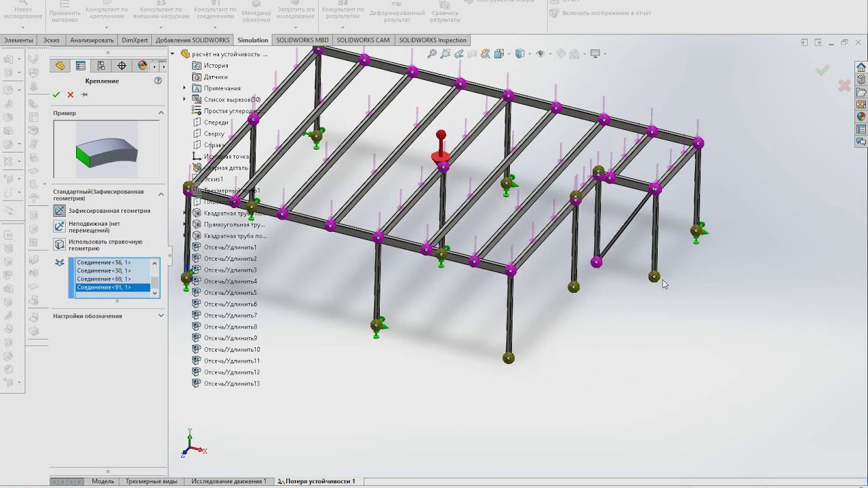Screen dimensions: 868x488
Task: Select Соединение<69, 1> in the selection list
Action: click(112, 279)
